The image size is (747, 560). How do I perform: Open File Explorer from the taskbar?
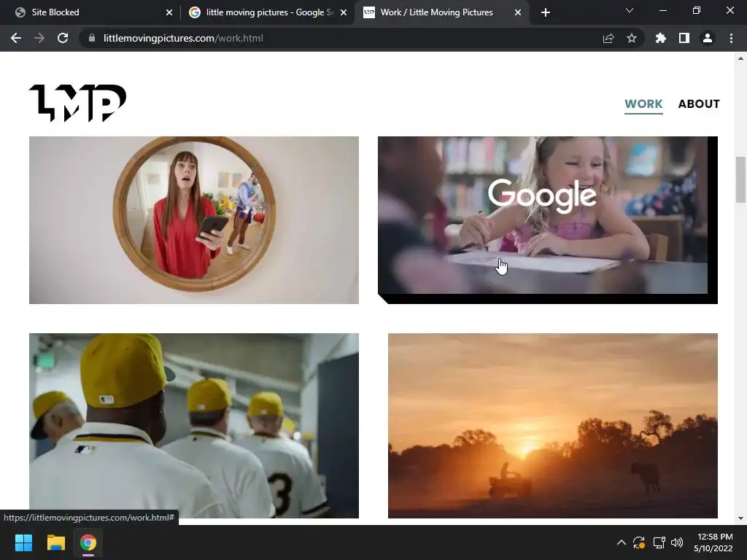(x=55, y=542)
